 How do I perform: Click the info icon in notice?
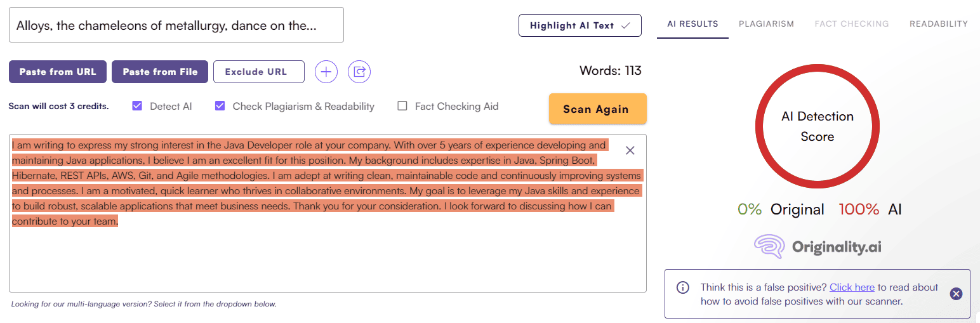tap(683, 287)
